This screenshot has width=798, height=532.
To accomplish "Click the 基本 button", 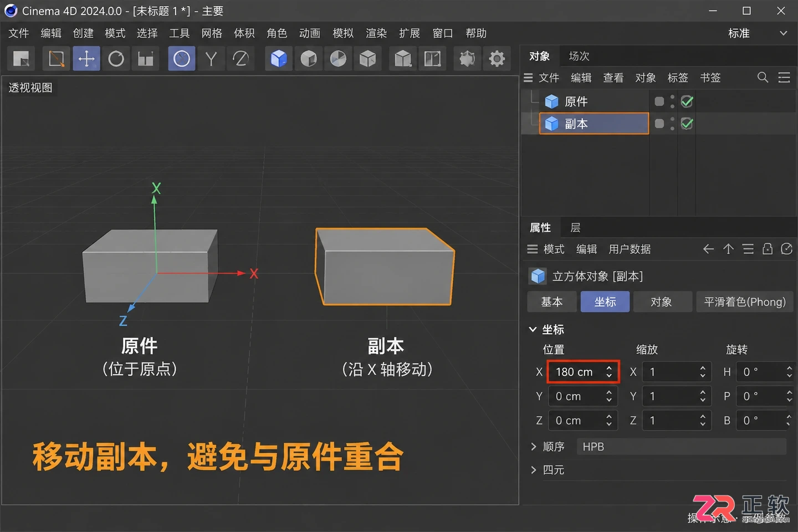I will click(552, 302).
